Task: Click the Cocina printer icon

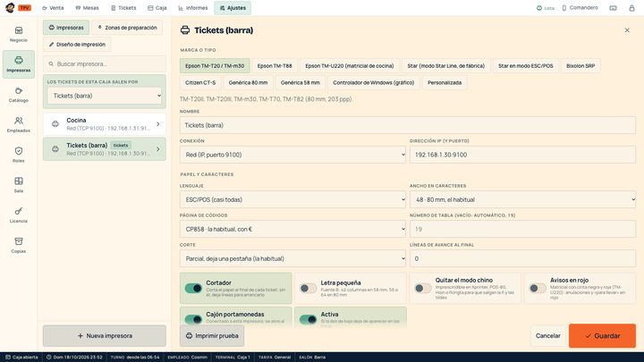Action: 55,124
